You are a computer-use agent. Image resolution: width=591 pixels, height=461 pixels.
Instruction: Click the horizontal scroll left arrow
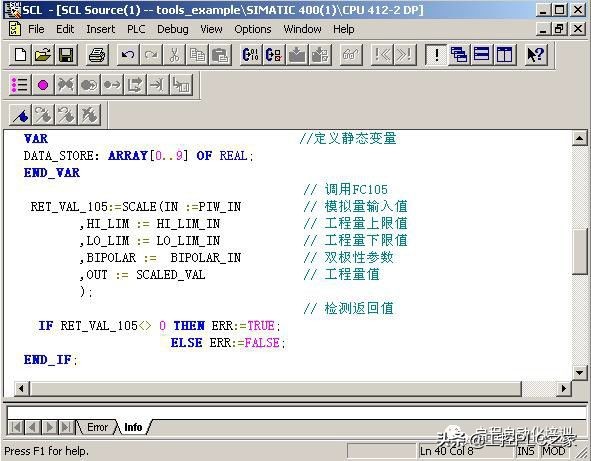point(21,388)
